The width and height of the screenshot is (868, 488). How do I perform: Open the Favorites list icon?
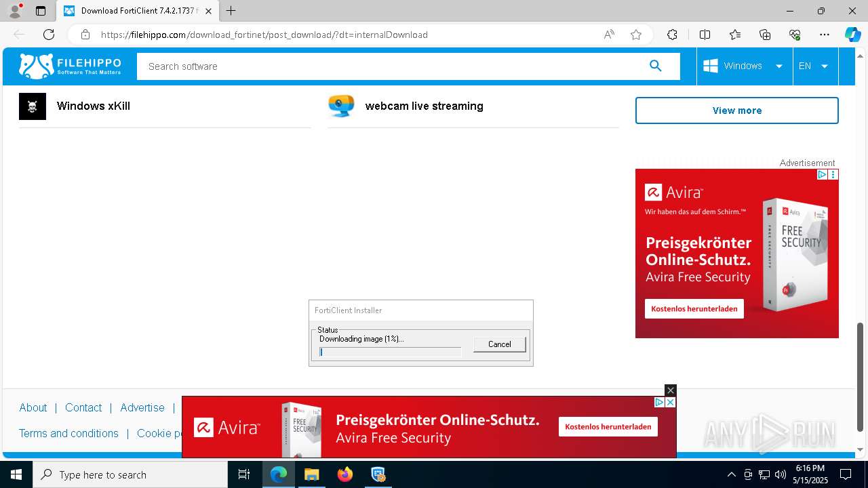pos(735,35)
